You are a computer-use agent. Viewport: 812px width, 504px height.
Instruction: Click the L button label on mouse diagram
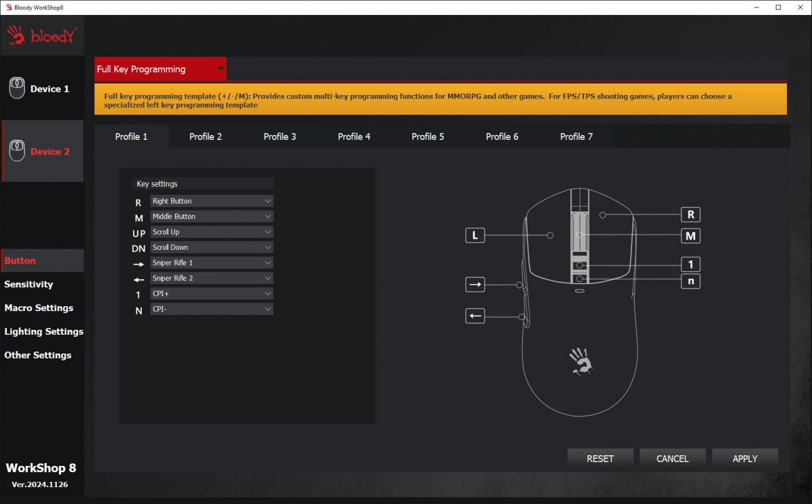click(475, 235)
